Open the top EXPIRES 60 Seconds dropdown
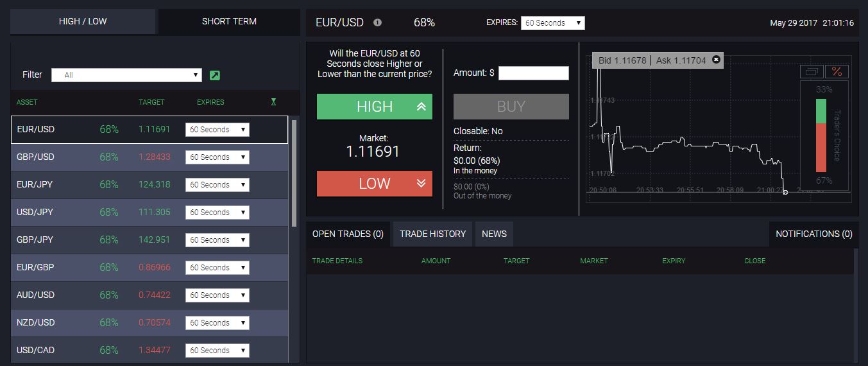The width and height of the screenshot is (868, 366). 552,23
